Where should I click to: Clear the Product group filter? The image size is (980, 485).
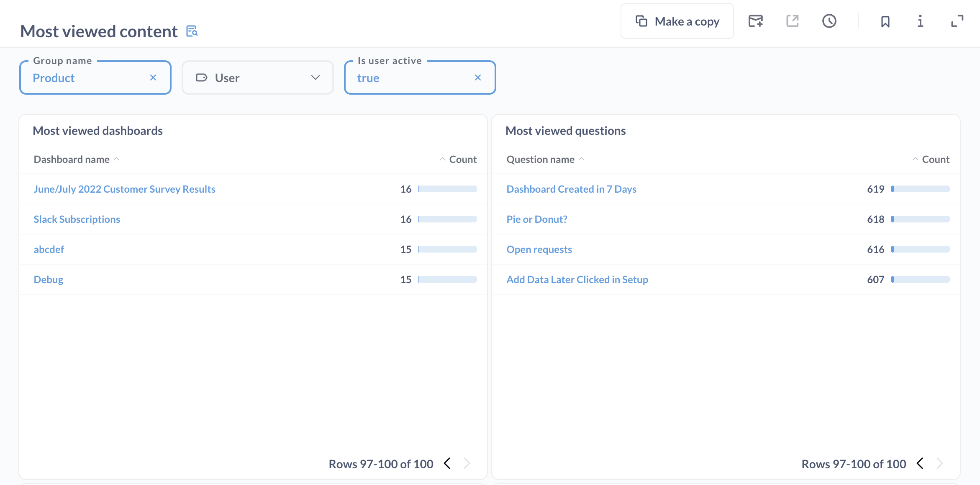(x=153, y=77)
